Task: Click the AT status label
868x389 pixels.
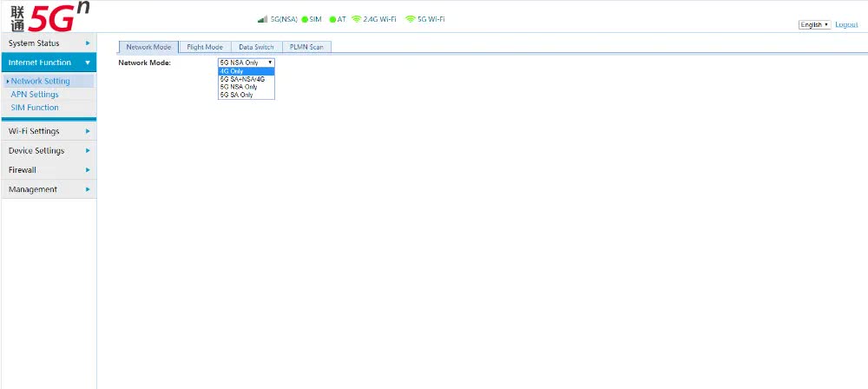Action: [x=341, y=19]
